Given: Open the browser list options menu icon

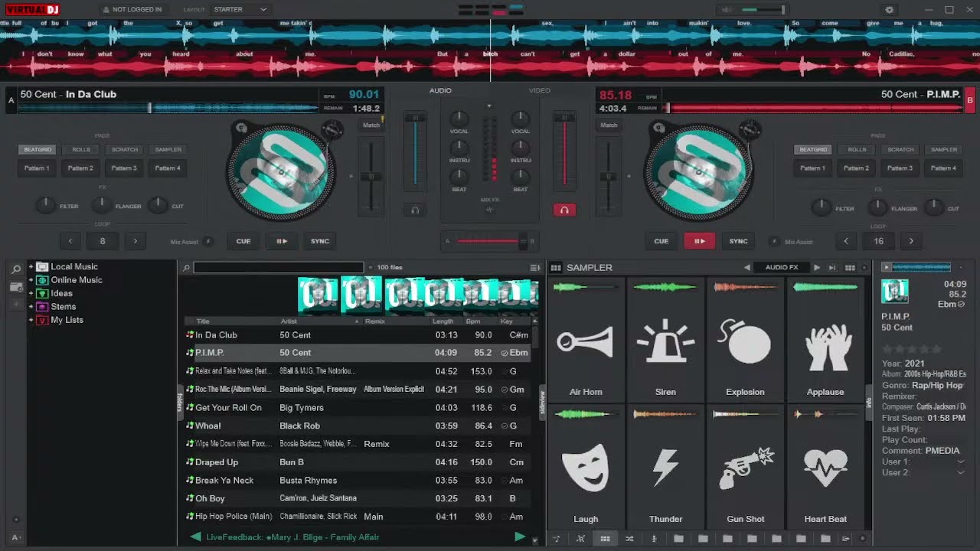Looking at the screenshot, I should pyautogui.click(x=534, y=267).
